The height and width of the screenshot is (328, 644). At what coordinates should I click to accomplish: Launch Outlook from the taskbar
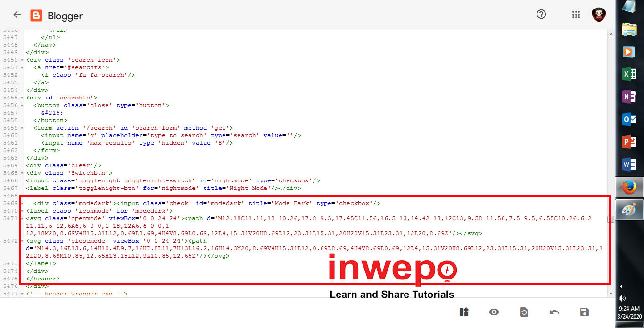click(x=629, y=119)
